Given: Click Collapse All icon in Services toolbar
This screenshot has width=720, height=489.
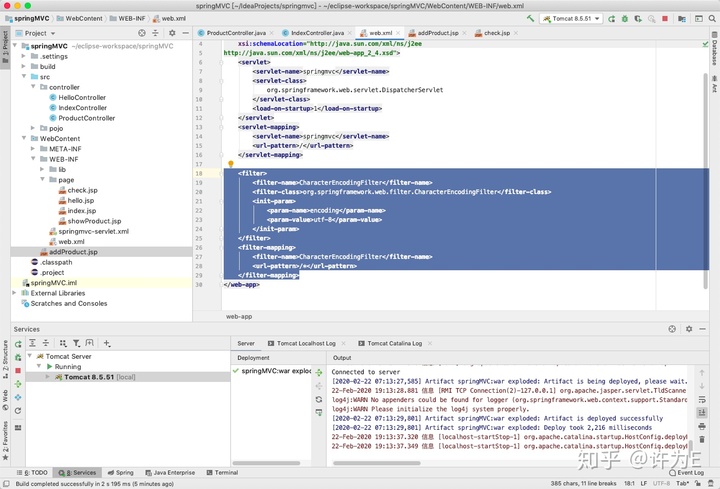Looking at the screenshot, I should (46, 343).
